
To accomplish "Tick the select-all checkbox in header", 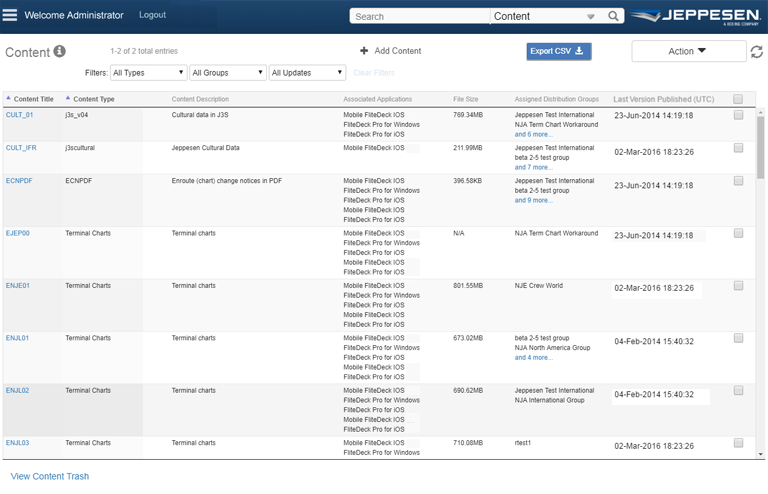I will [738, 99].
